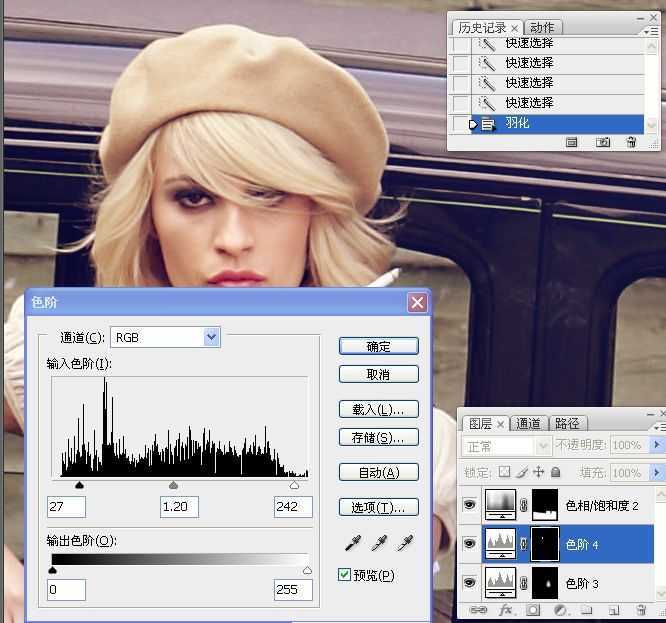Click the link layers icon in Layers panel
This screenshot has height=623, width=666.
coord(479,610)
